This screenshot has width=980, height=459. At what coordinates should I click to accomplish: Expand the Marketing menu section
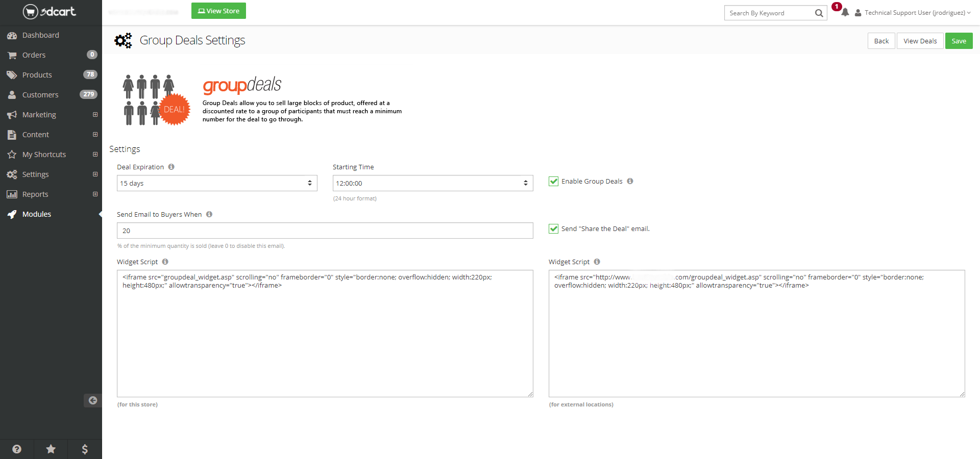pyautogui.click(x=95, y=115)
